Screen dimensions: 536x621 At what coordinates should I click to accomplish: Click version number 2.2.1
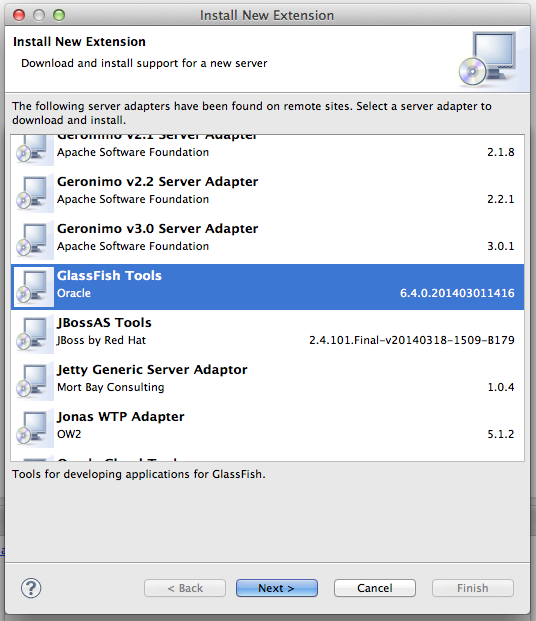(501, 199)
